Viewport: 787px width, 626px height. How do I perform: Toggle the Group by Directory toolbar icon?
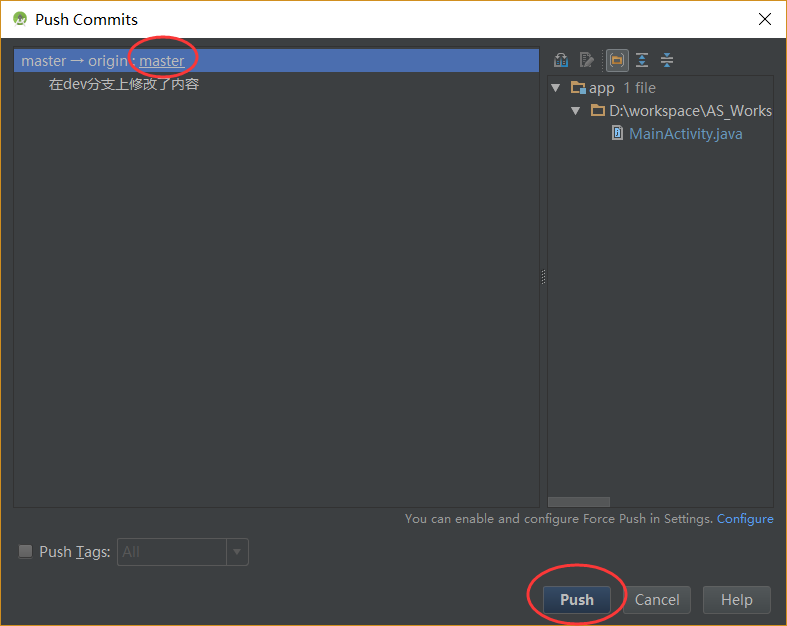tap(617, 60)
